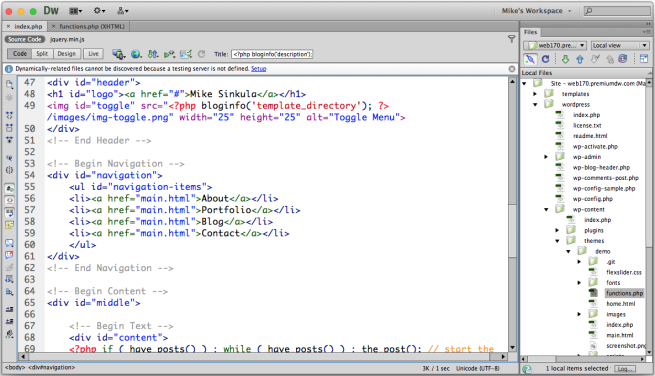Open Mike's Workspace switcher dropdown
The width and height of the screenshot is (655, 376).
coord(536,11)
